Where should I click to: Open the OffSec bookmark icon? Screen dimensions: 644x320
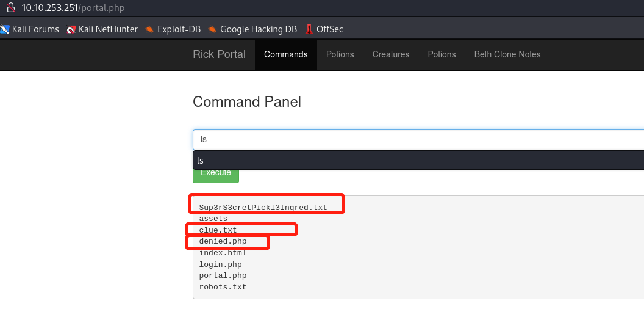click(x=310, y=29)
